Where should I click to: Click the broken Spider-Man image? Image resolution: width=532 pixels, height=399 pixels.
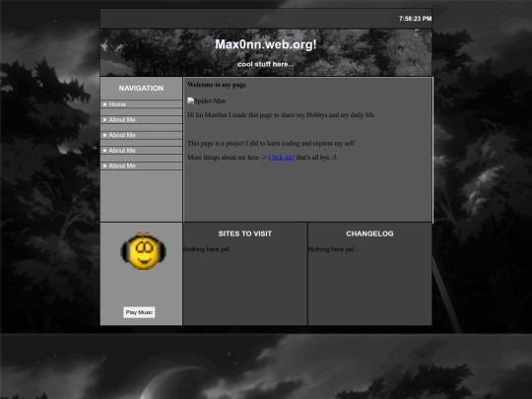click(x=206, y=100)
